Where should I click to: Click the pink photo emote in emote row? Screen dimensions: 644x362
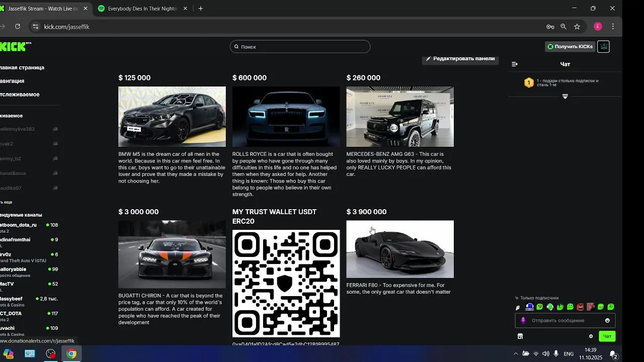590,307
